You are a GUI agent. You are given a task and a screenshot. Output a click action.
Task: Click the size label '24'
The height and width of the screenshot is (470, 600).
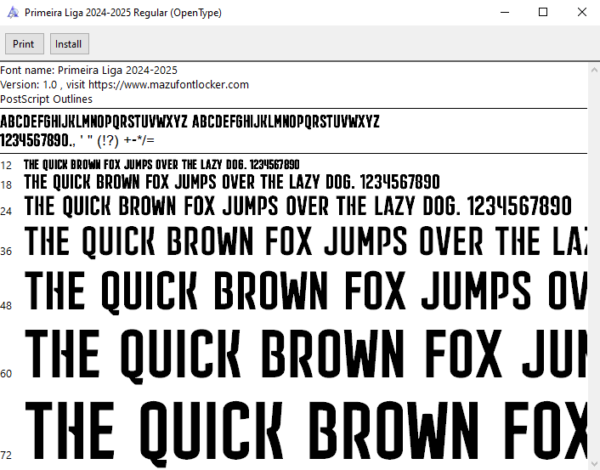click(x=6, y=211)
